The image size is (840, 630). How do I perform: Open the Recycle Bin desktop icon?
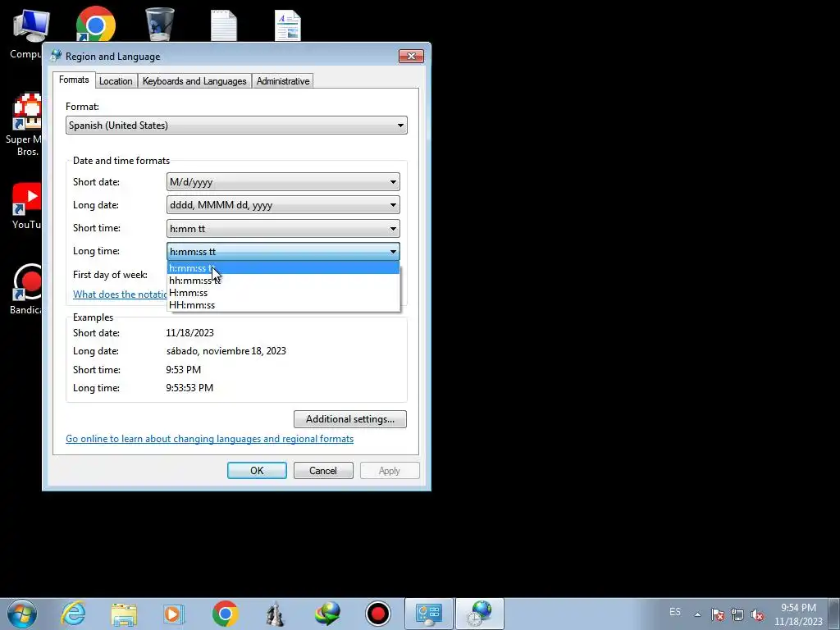coord(160,24)
